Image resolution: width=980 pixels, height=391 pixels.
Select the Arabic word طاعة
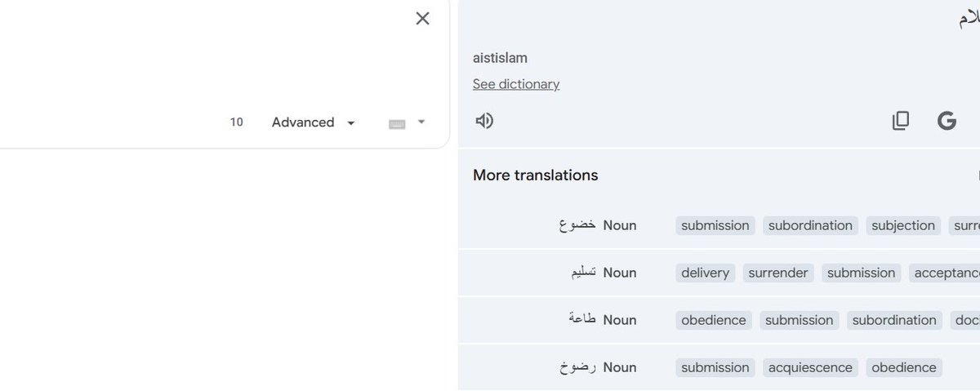point(582,319)
